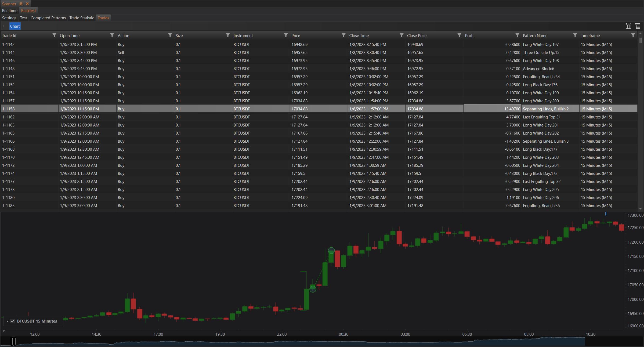Collapse the BTCUSDT 15 Minutes legend arrow
This screenshot has height=347, width=644.
(8, 321)
